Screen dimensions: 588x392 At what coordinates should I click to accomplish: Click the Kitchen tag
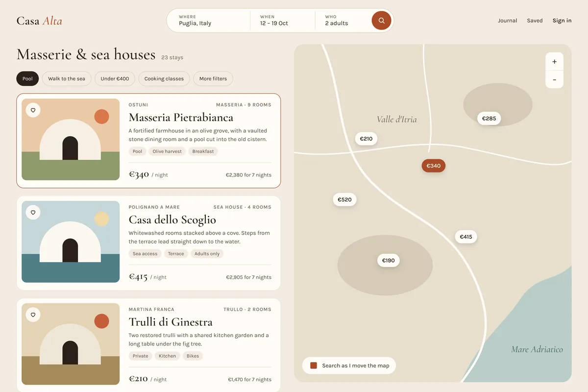pyautogui.click(x=167, y=356)
